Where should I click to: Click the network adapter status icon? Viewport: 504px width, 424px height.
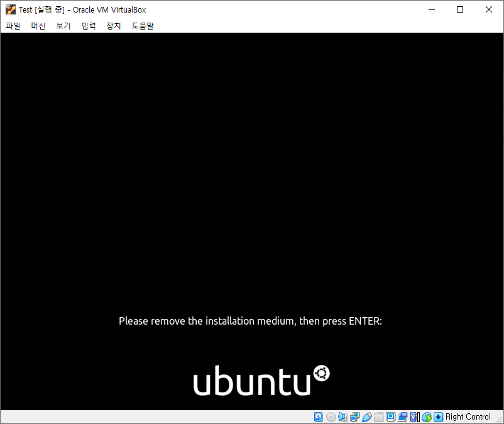pyautogui.click(x=354, y=417)
